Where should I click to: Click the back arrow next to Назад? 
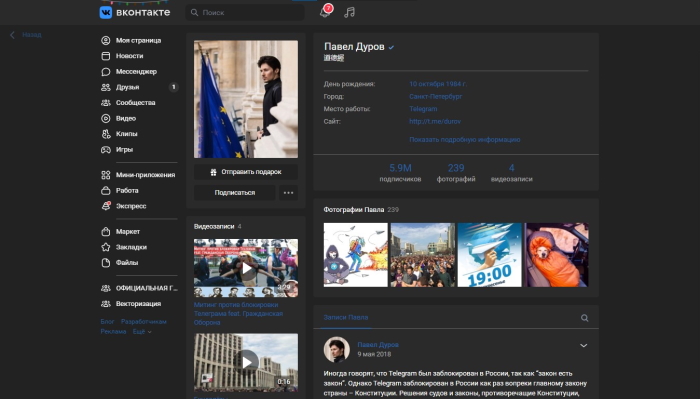(12, 35)
